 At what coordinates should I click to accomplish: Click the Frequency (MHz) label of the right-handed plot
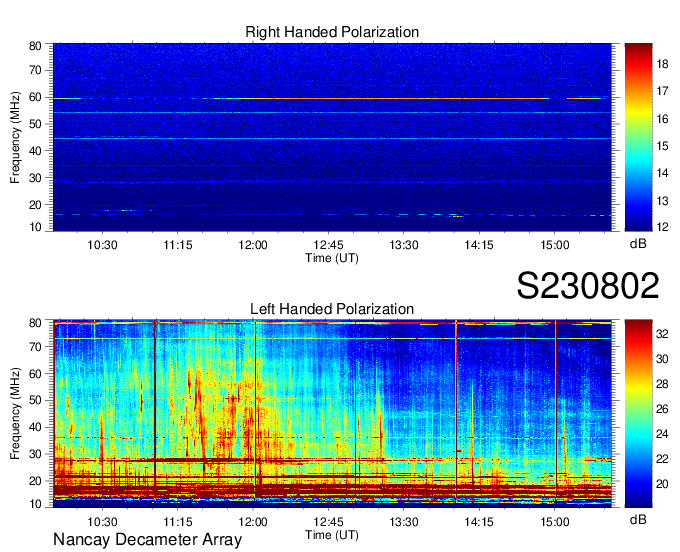pyautogui.click(x=15, y=137)
